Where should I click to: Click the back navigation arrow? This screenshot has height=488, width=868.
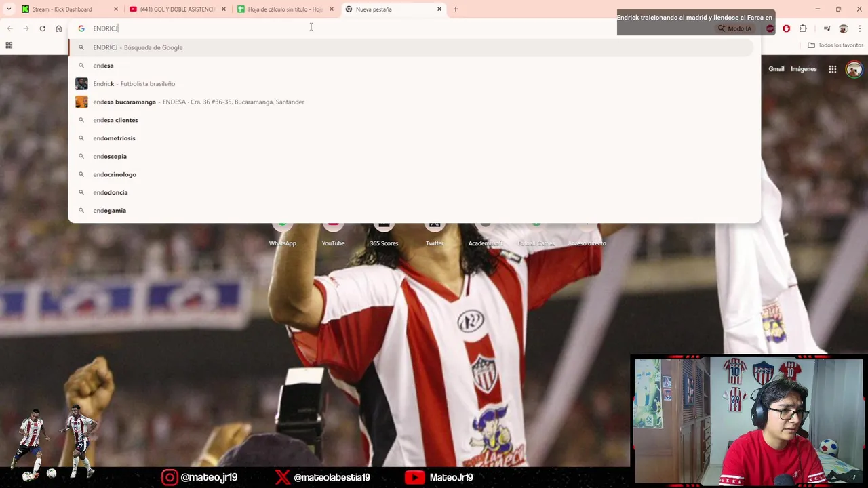point(9,28)
